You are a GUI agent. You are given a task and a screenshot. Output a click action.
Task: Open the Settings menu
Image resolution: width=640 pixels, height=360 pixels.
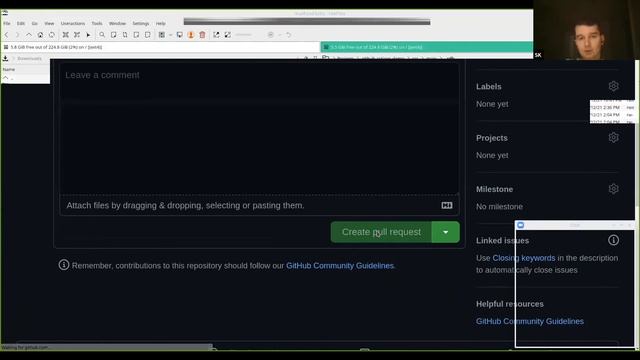coord(140,24)
